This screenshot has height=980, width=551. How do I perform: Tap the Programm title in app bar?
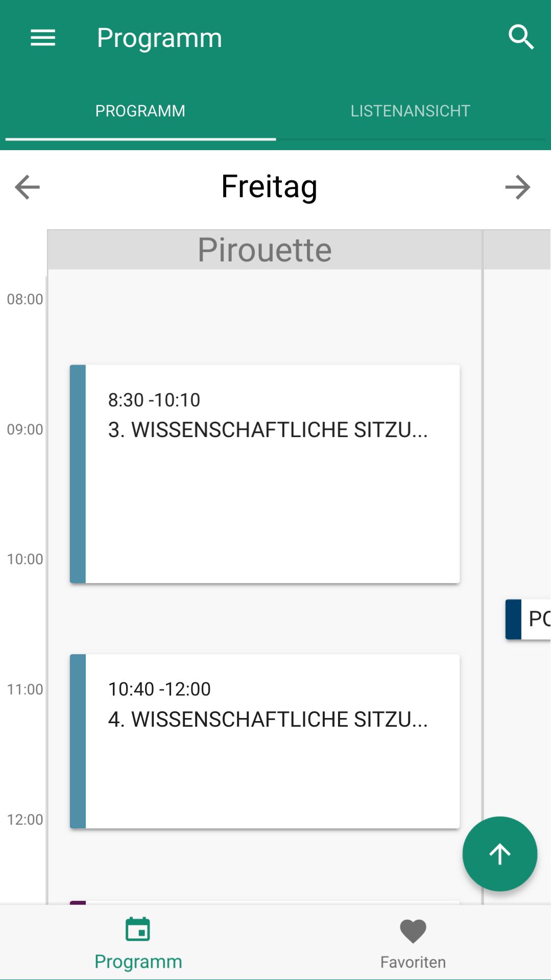(x=159, y=38)
